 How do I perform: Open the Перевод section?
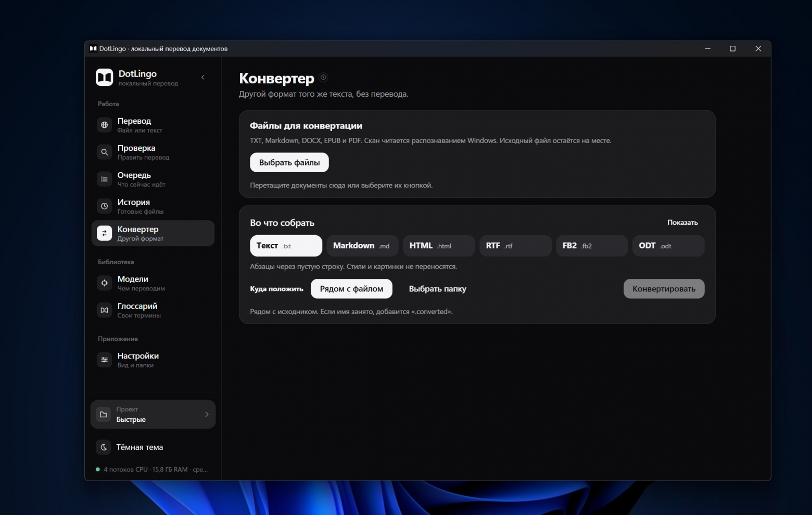pos(153,125)
